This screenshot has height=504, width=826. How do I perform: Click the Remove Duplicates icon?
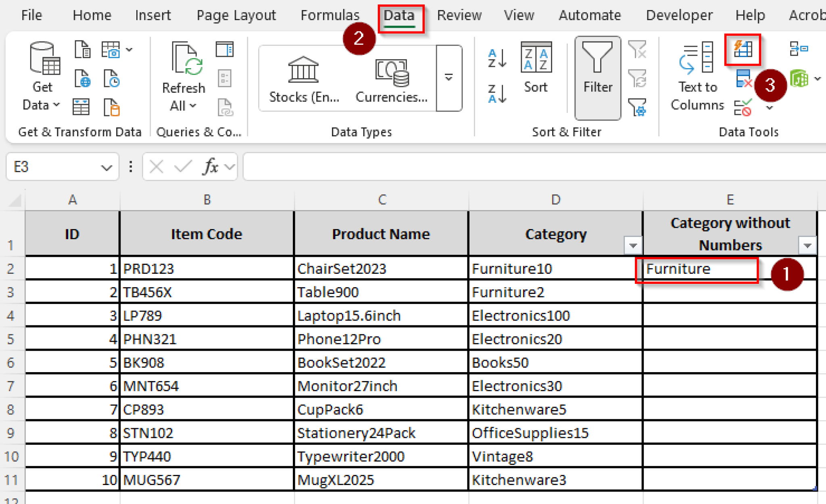point(743,79)
